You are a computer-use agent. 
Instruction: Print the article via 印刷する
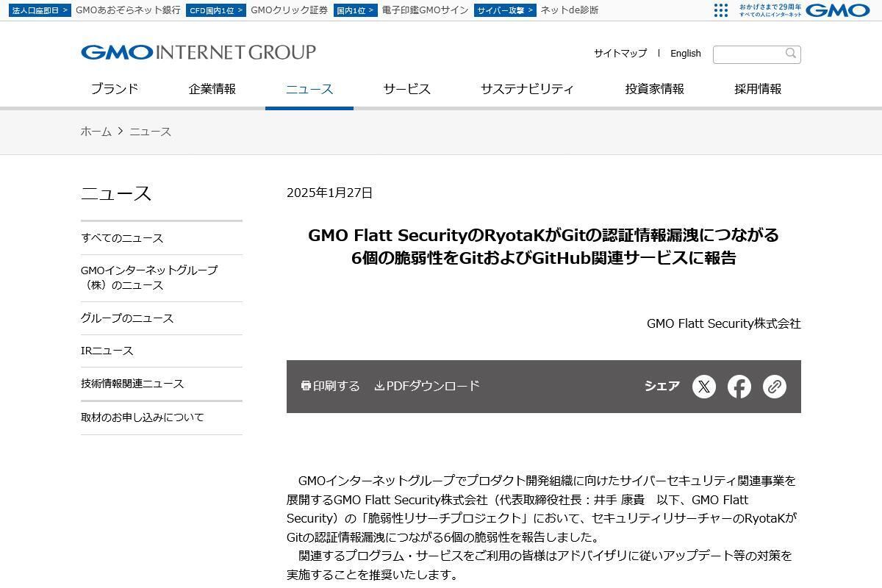(x=331, y=386)
